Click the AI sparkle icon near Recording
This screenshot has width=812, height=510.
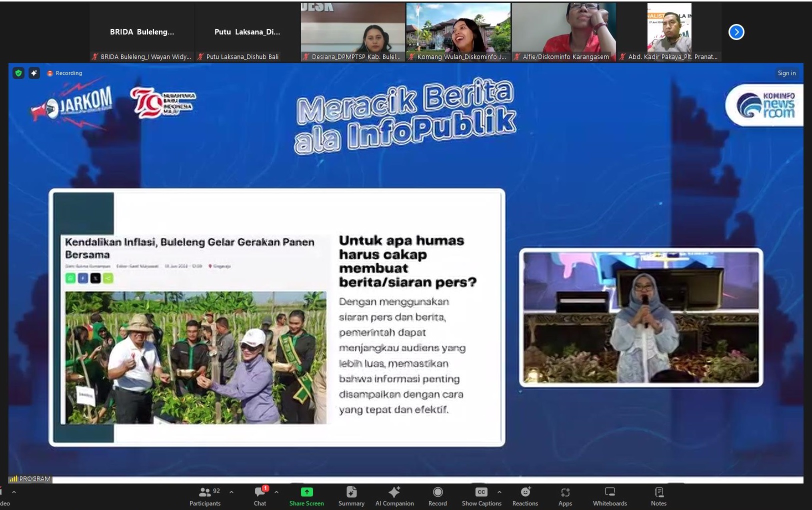[34, 73]
